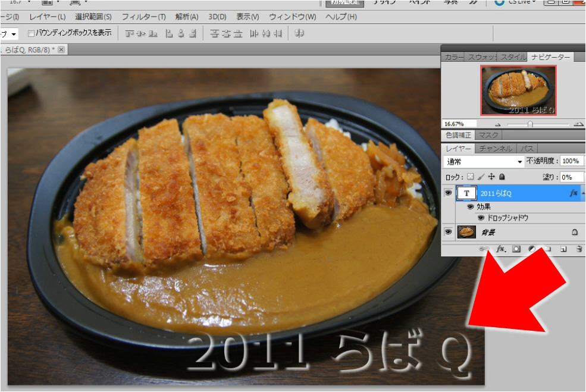Toggle lock all padlock icon
The width and height of the screenshot is (586, 392).
pos(502,177)
